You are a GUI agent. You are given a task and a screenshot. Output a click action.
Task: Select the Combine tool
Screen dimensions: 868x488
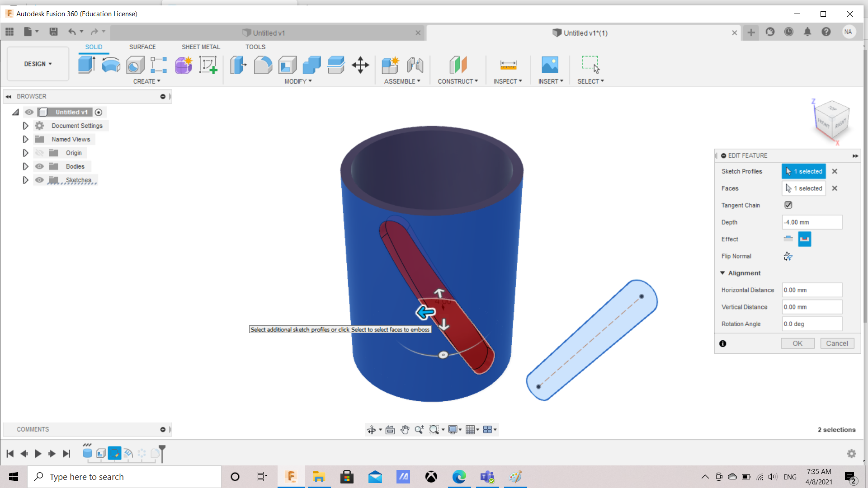311,65
